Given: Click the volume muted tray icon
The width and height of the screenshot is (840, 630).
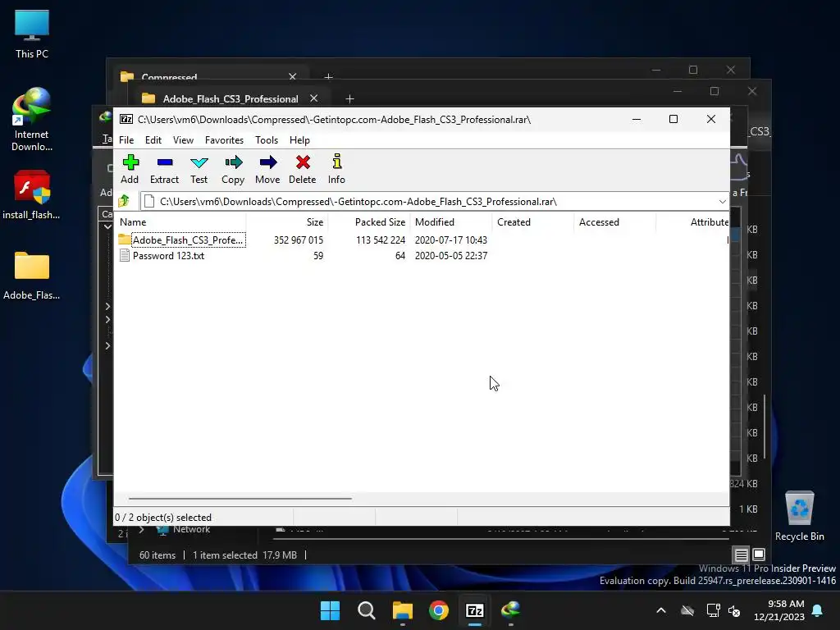Looking at the screenshot, I should (734, 610).
